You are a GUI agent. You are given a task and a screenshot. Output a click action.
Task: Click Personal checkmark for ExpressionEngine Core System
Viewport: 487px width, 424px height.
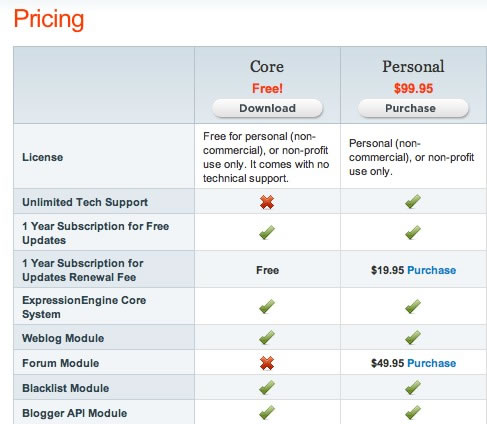[x=413, y=306]
